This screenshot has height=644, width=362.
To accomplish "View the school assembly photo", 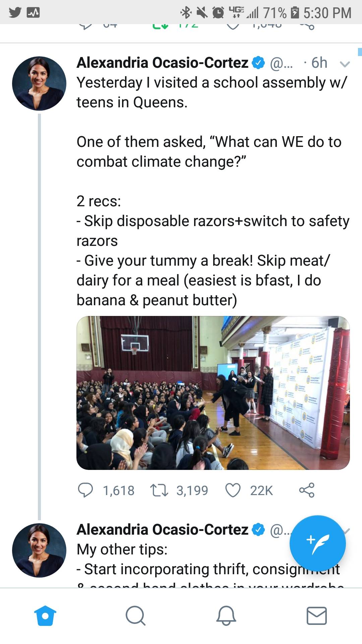I will coord(213,393).
